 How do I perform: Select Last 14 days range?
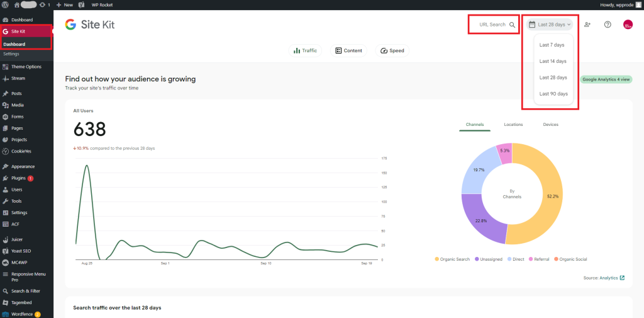(553, 61)
